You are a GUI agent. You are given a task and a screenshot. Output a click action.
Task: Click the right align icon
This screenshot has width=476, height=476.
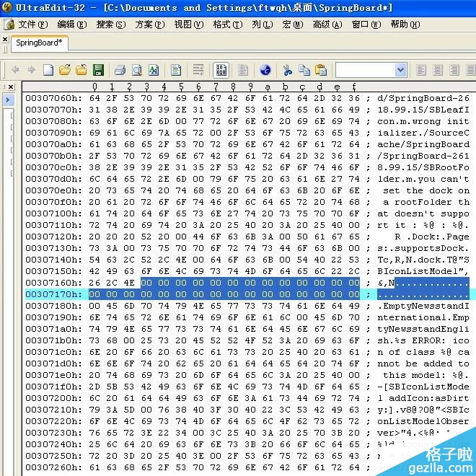point(454,70)
